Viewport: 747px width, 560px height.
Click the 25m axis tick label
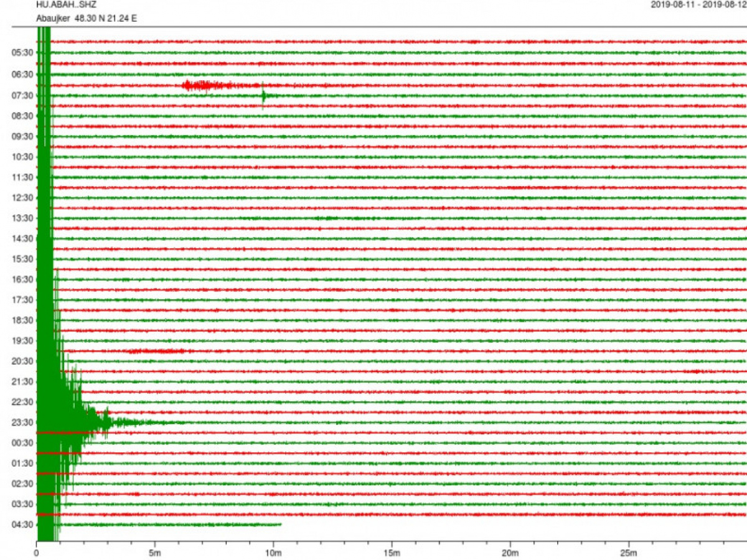(629, 553)
